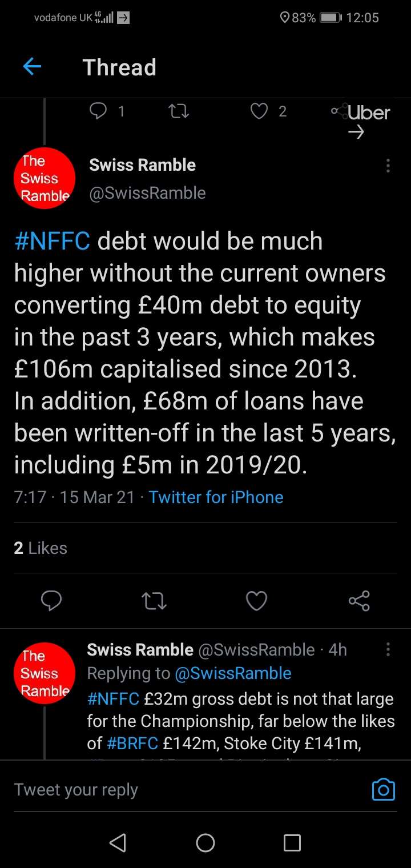The image size is (411, 868).
Task: Open the #NFFC hashtag in main tweet
Action: tap(52, 242)
